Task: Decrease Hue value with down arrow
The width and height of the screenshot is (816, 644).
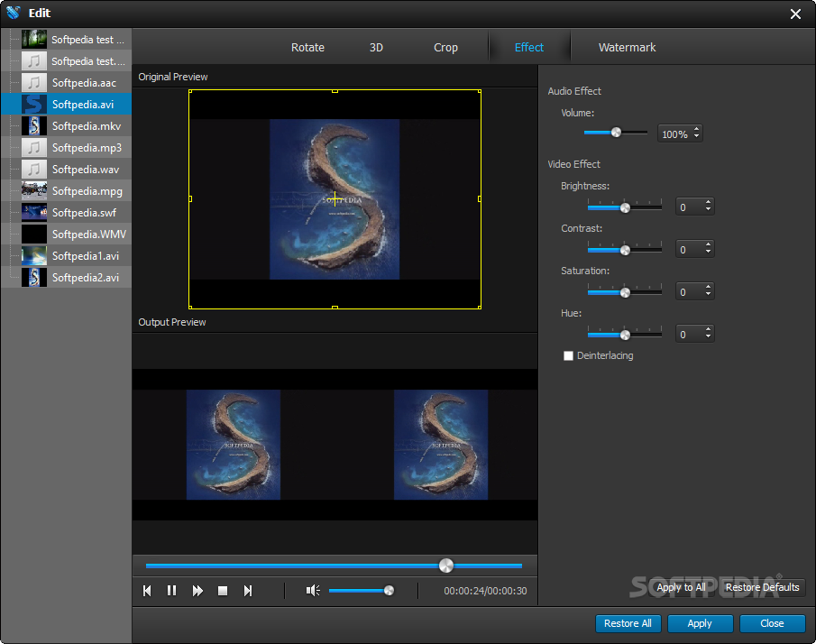Action: [x=709, y=337]
